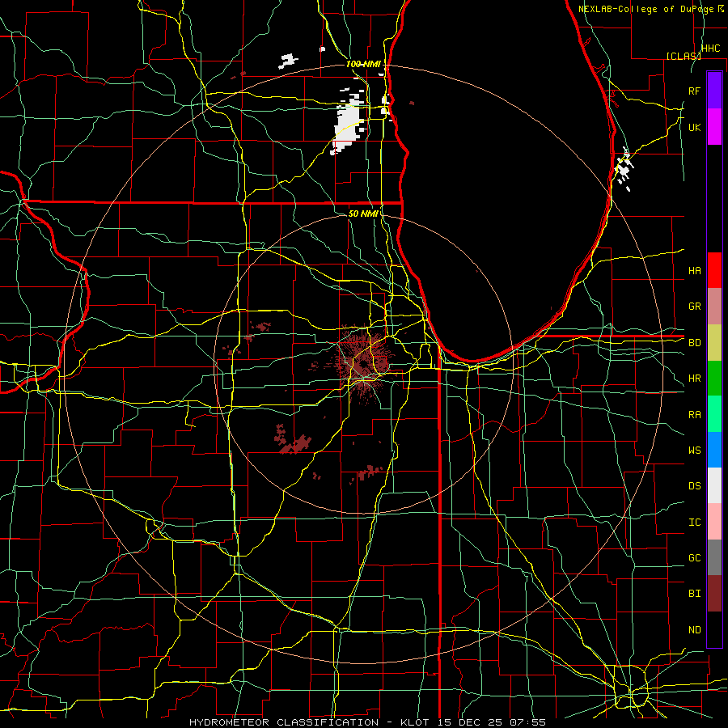The image size is (728, 728).
Task: Click the WS blue legend swatch
Action: 714,450
